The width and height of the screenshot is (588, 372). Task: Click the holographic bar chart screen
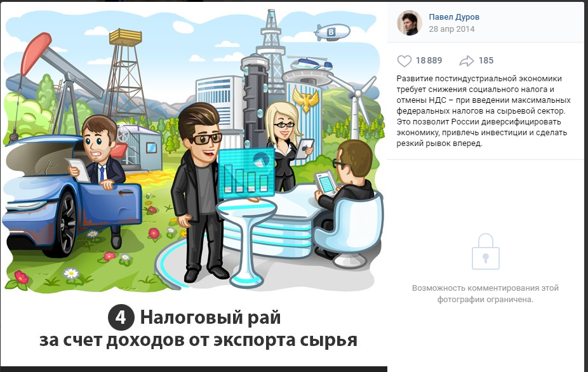[x=246, y=173]
